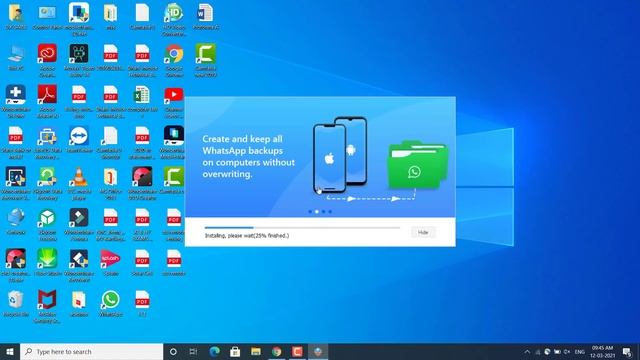Launch WhatsApp desktop shortcut
This screenshot has height=360, width=640.
(111, 304)
